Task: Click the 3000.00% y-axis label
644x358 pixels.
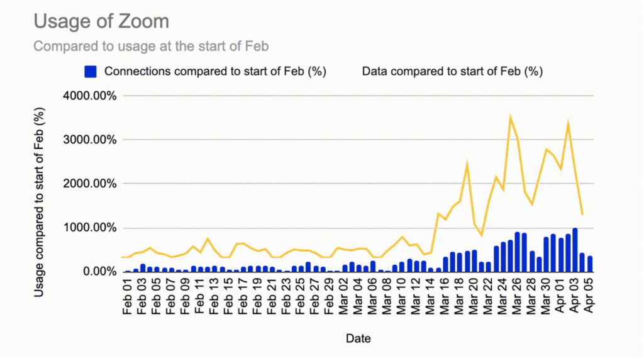Action: pos(90,140)
